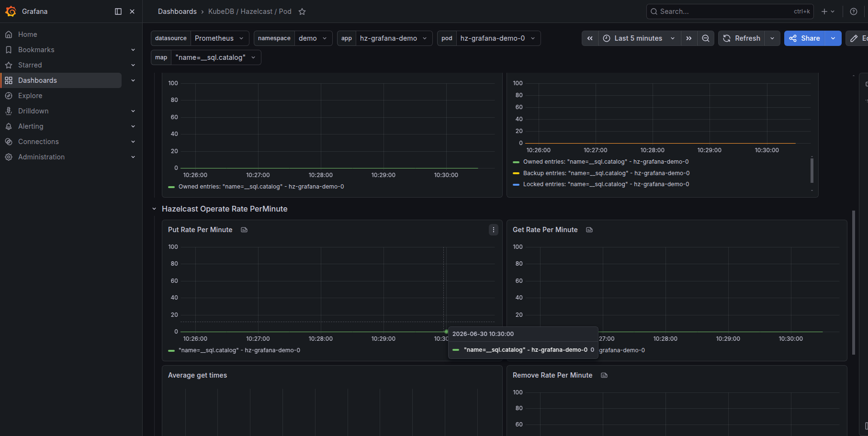Click the Starred star icon in sidebar

click(x=9, y=65)
